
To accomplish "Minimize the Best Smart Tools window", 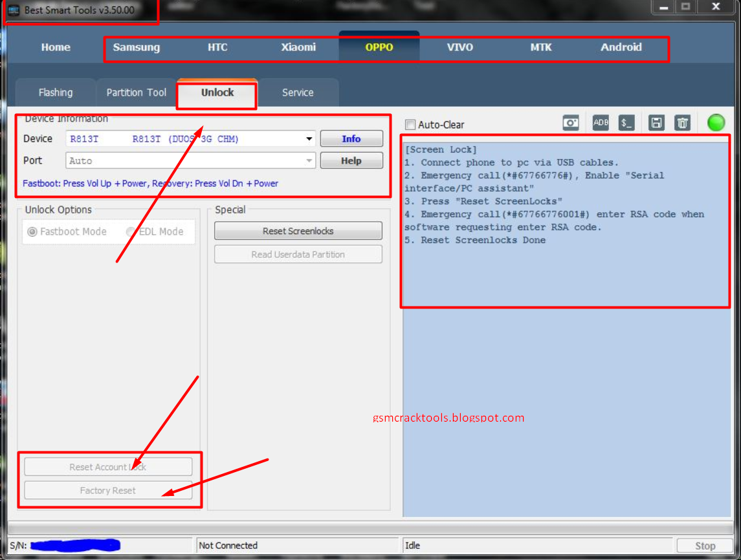I will click(663, 7).
